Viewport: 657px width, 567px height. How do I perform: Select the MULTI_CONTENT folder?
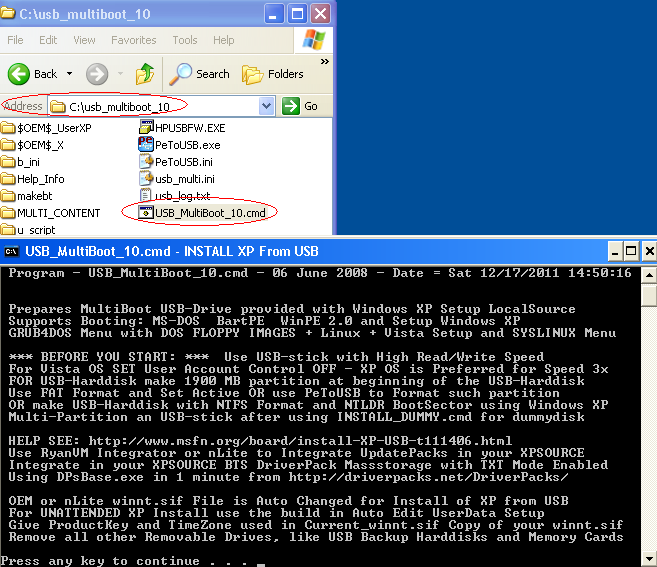click(57, 212)
